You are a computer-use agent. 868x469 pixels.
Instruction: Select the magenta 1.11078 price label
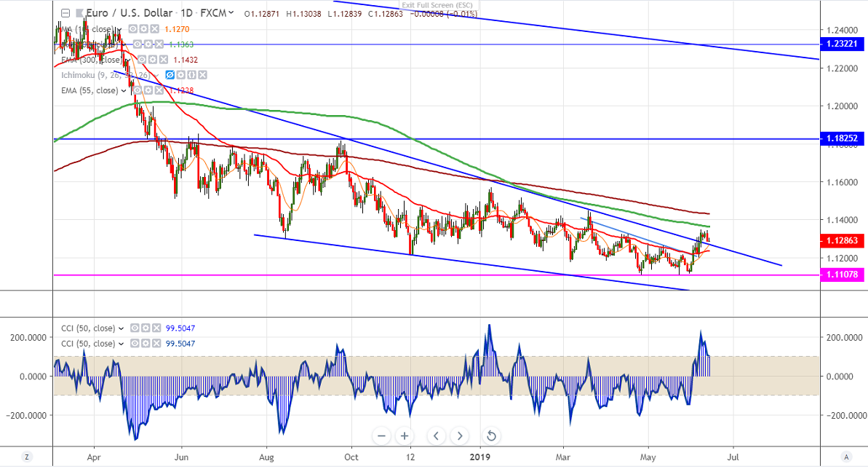(x=842, y=275)
